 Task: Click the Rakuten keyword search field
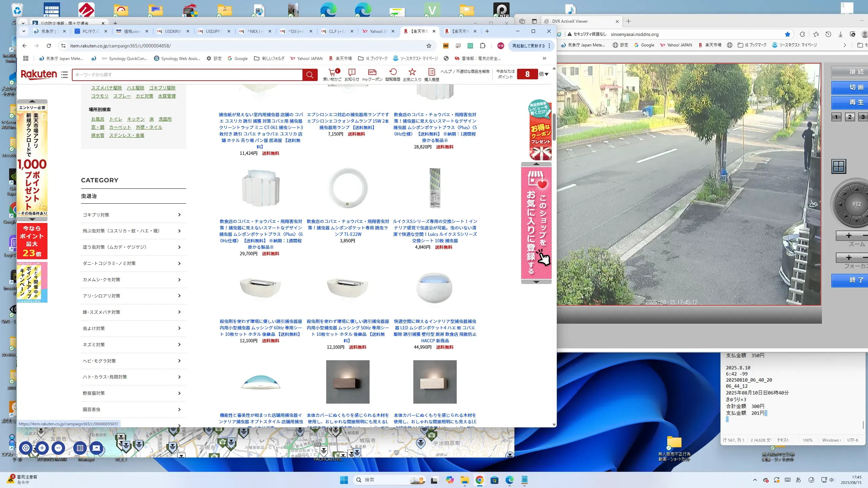pos(187,75)
